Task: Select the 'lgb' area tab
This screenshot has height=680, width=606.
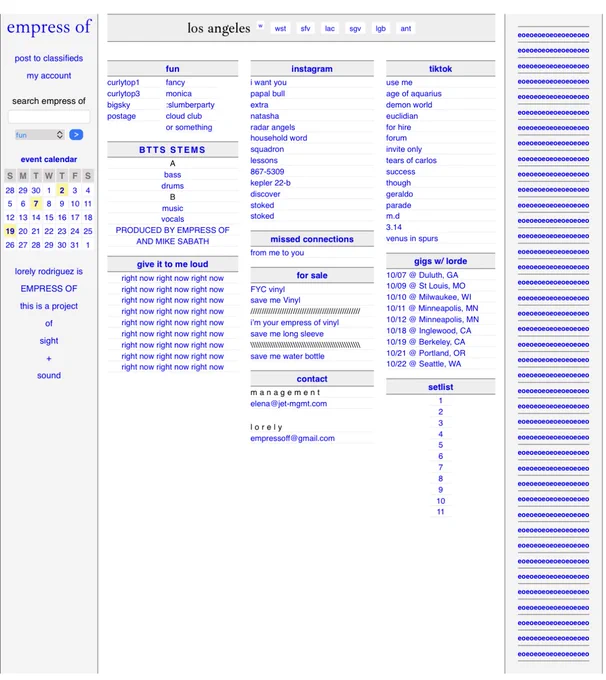Action: pyautogui.click(x=380, y=29)
